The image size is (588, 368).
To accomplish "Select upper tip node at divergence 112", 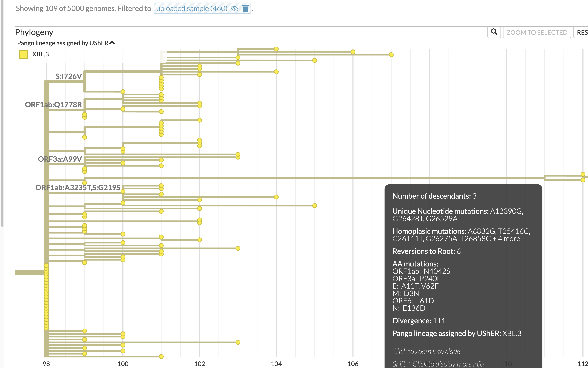I will point(583,174).
